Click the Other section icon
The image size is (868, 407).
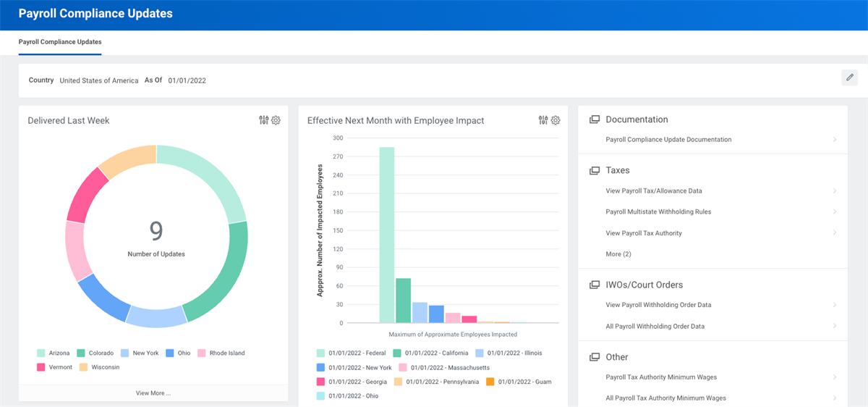595,357
